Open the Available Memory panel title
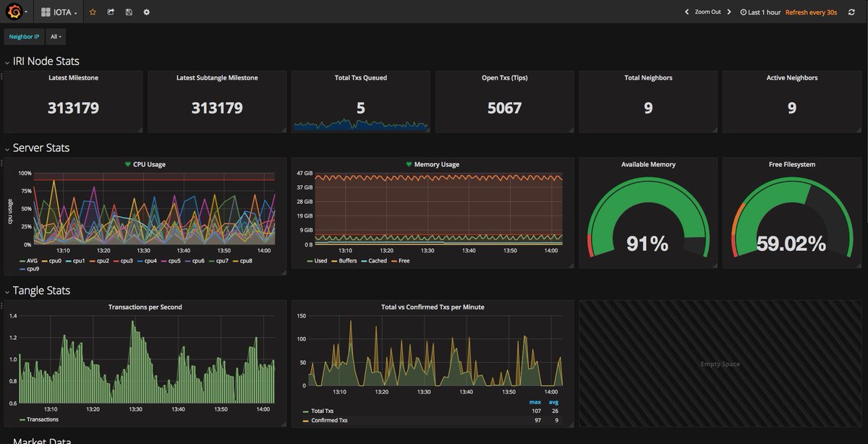The image size is (868, 444). pos(648,165)
